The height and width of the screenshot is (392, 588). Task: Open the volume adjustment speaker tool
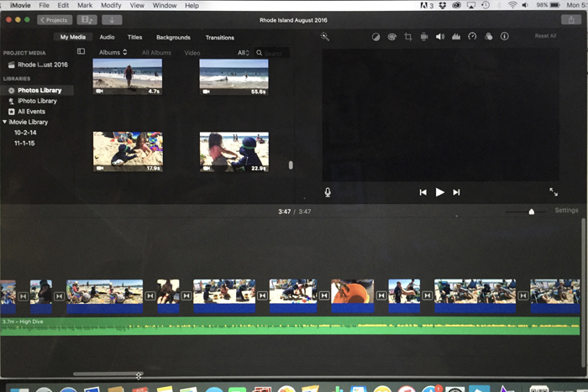[440, 37]
